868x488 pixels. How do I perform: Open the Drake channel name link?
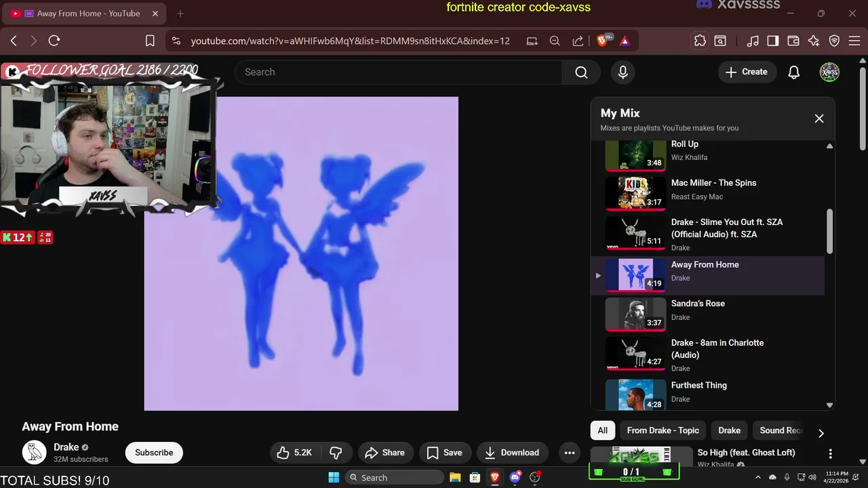[66, 447]
